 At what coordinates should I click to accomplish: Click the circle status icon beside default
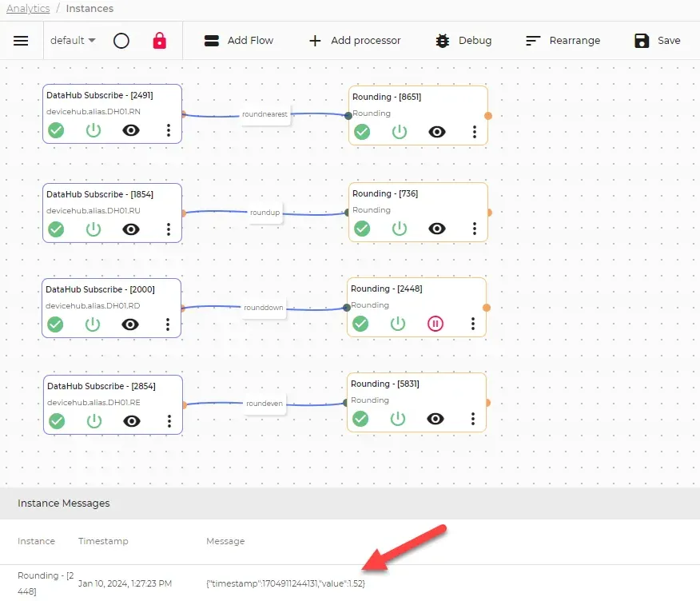click(121, 41)
